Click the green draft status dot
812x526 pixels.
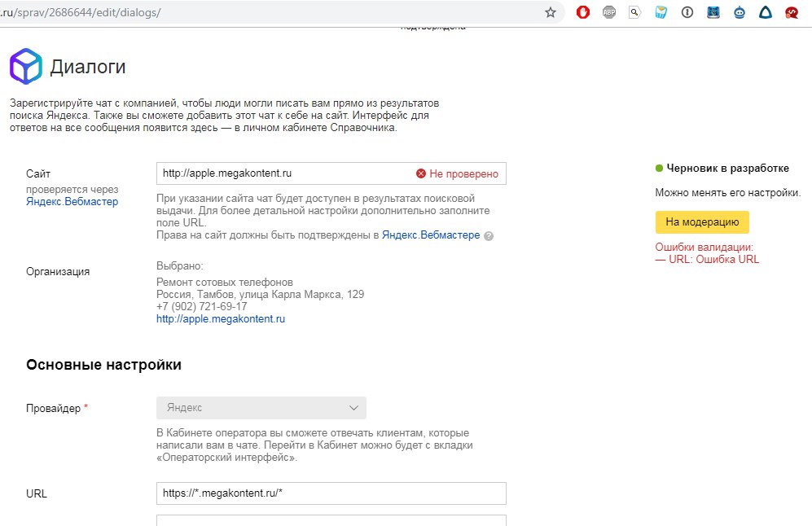(x=659, y=169)
